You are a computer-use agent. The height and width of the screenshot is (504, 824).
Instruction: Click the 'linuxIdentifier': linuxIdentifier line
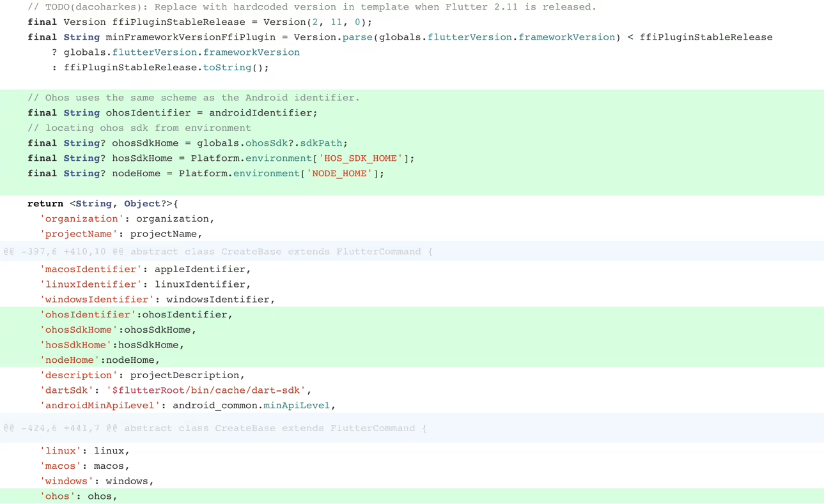click(x=146, y=285)
